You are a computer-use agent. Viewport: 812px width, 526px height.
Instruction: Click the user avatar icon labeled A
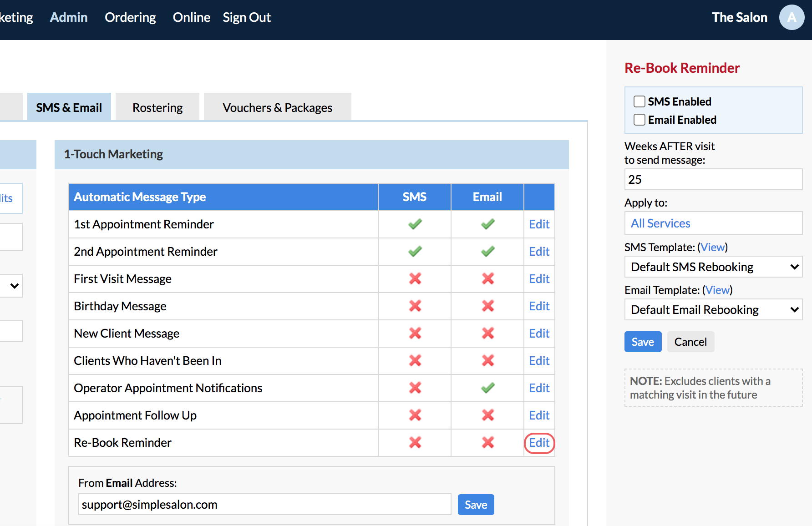(792, 17)
